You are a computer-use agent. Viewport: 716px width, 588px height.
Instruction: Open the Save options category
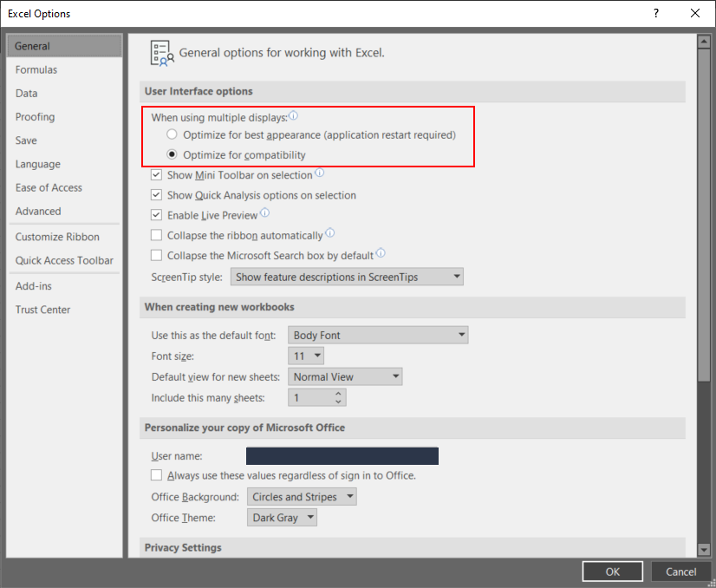(64, 140)
